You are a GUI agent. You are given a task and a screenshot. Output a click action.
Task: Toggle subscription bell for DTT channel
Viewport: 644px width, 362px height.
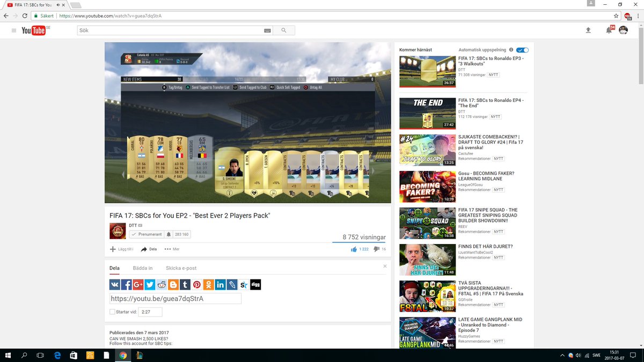[x=169, y=234]
